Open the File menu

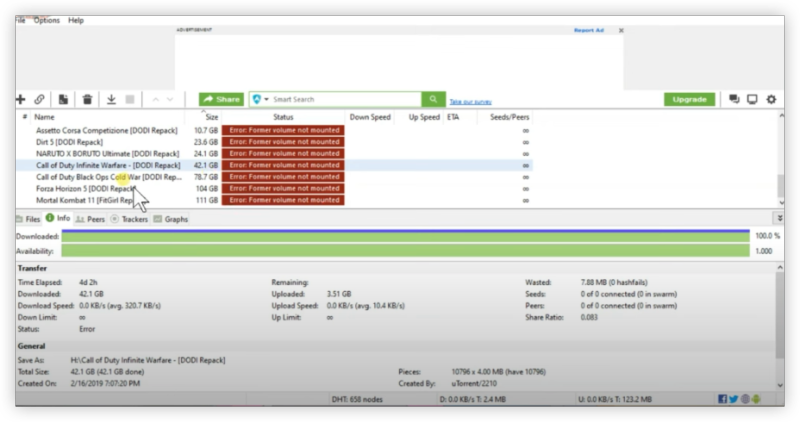coord(20,20)
